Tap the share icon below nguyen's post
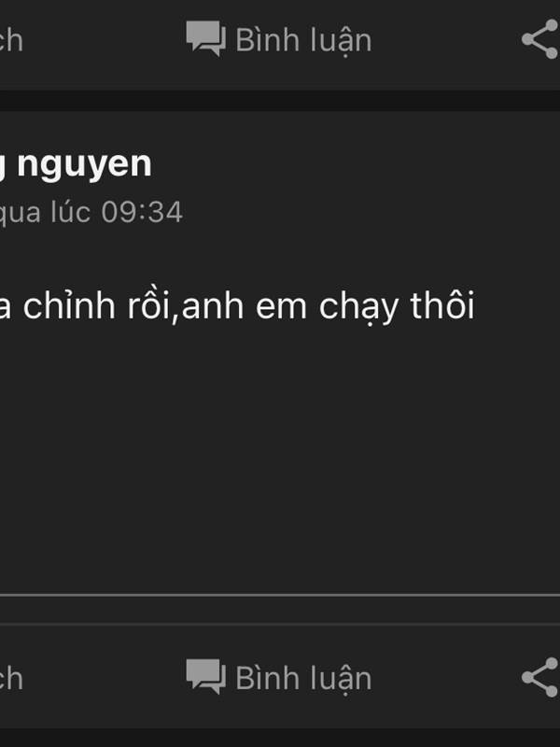 click(x=540, y=677)
